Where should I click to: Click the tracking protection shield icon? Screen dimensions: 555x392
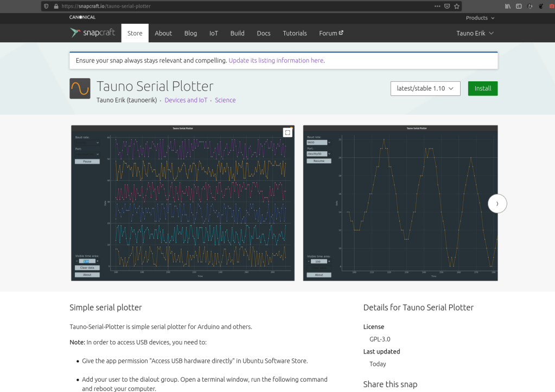[x=46, y=6]
